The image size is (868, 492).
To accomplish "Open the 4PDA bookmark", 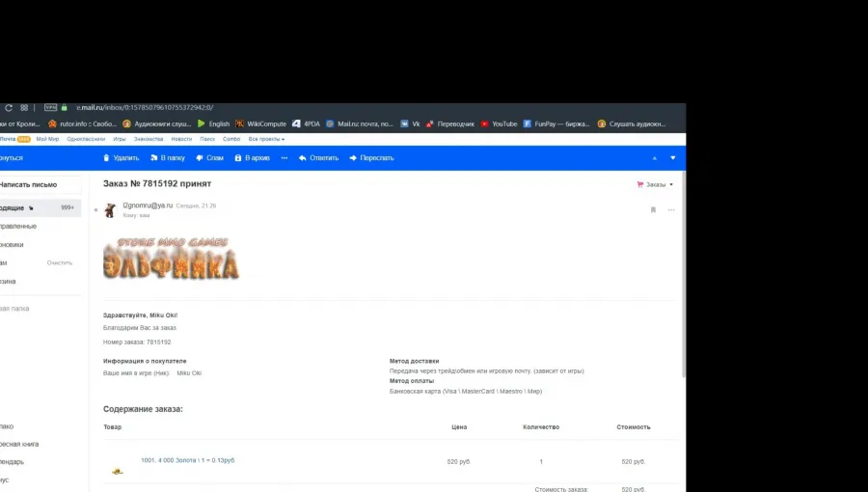I will 306,124.
